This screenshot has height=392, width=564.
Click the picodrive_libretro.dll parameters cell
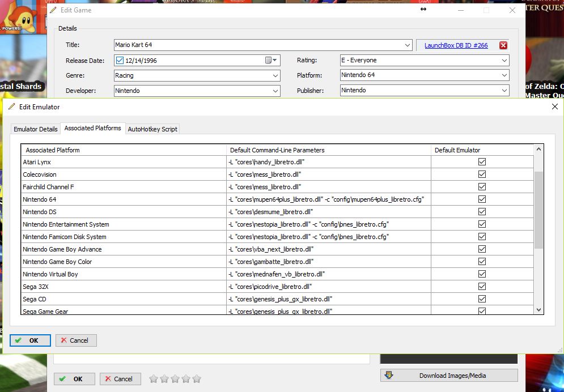[328, 287]
